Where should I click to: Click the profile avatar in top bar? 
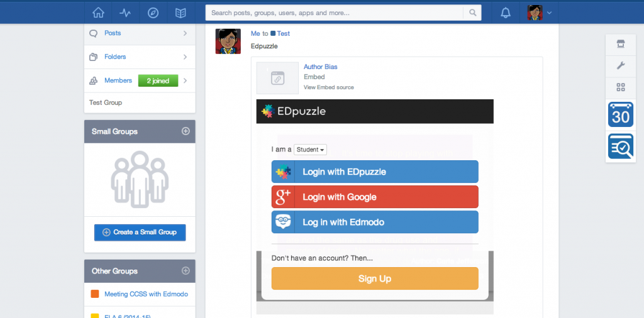pos(535,13)
